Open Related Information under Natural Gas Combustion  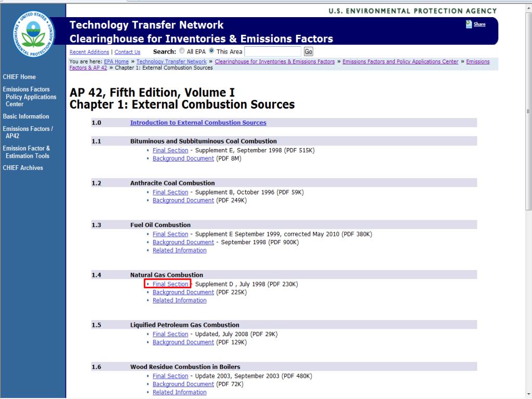179,300
